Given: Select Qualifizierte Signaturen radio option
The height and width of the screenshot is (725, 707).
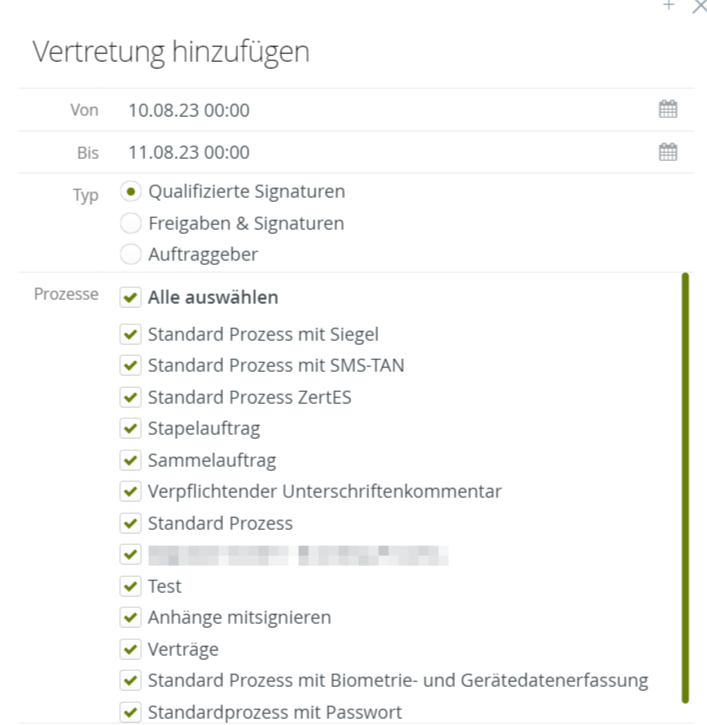Looking at the screenshot, I should click(130, 191).
